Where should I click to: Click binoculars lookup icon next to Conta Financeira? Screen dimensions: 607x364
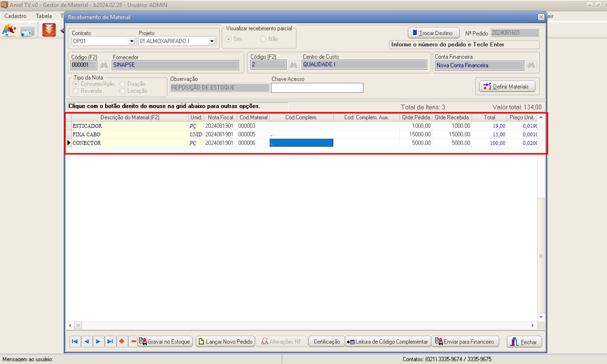pos(531,65)
